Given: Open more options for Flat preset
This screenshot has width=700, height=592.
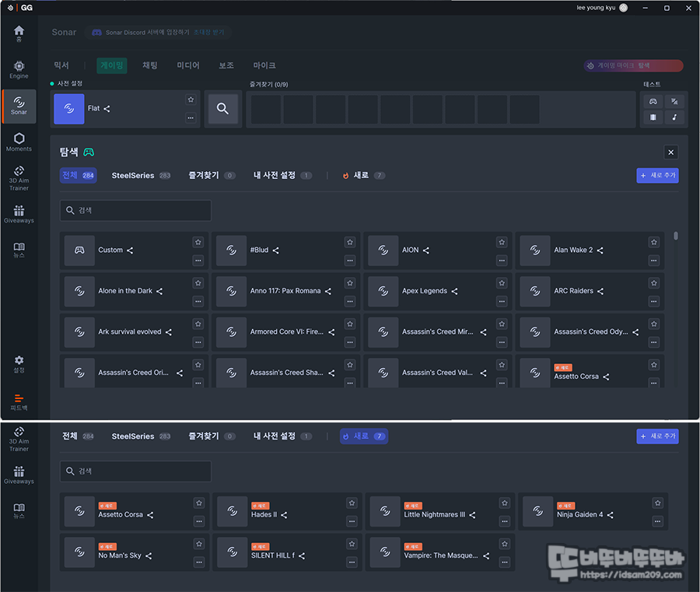Looking at the screenshot, I should (191, 118).
